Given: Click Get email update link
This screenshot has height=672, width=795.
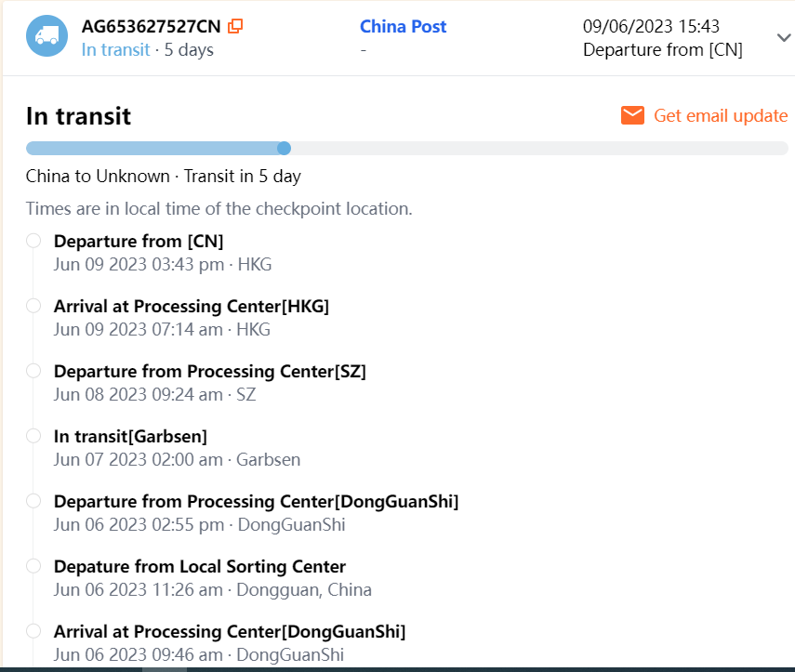Looking at the screenshot, I should point(721,115).
